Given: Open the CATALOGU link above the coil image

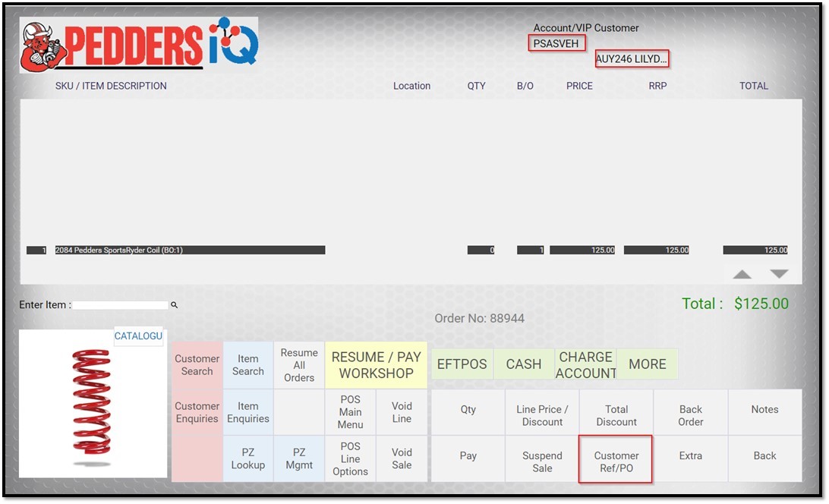Looking at the screenshot, I should [x=138, y=335].
